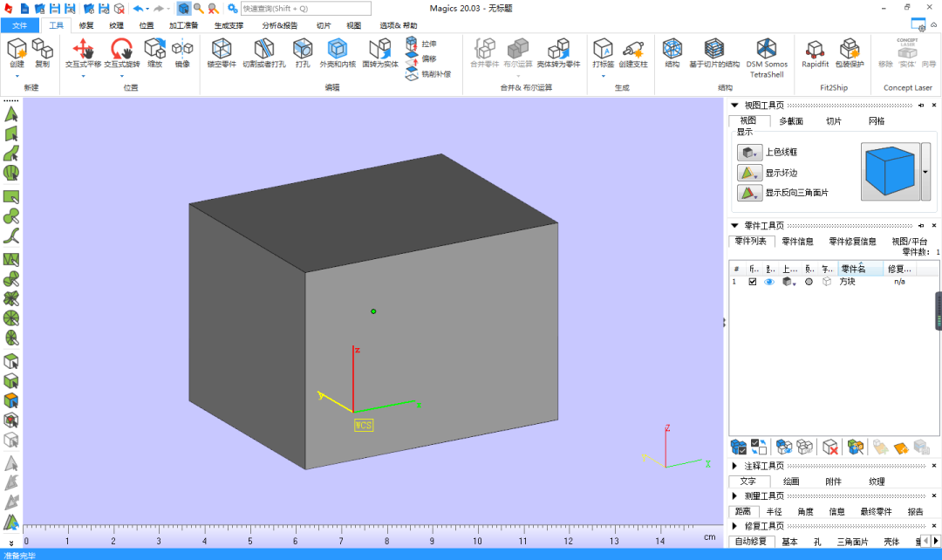Screen dimensions: 942x560
Task: Hide the 方块 part with its eye toggle
Action: (769, 282)
